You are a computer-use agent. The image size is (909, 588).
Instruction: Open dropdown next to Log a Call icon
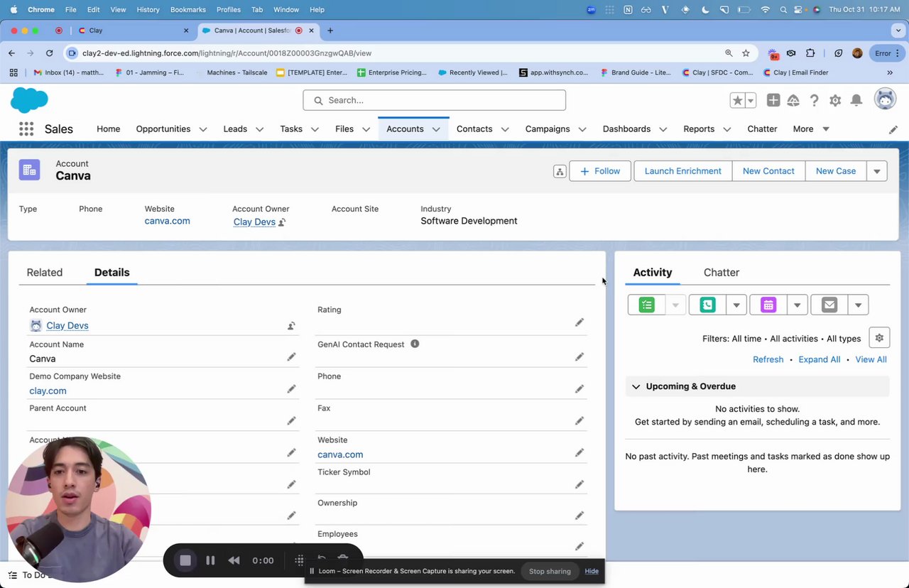pos(736,305)
